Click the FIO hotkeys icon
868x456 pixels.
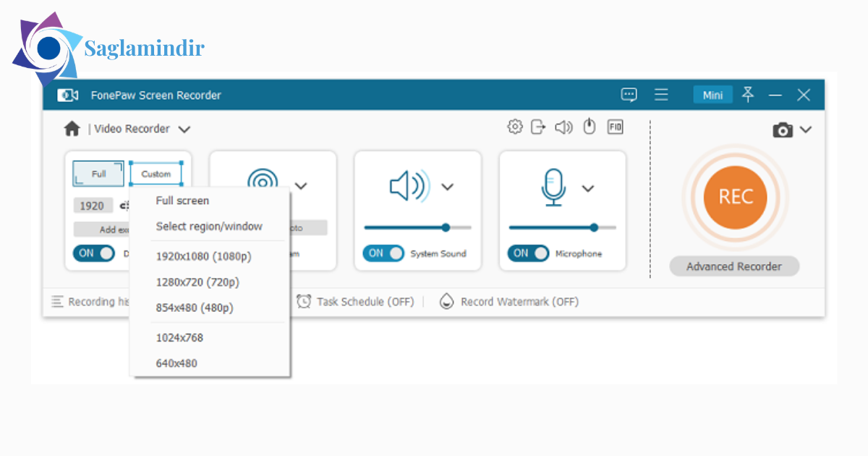coord(615,127)
